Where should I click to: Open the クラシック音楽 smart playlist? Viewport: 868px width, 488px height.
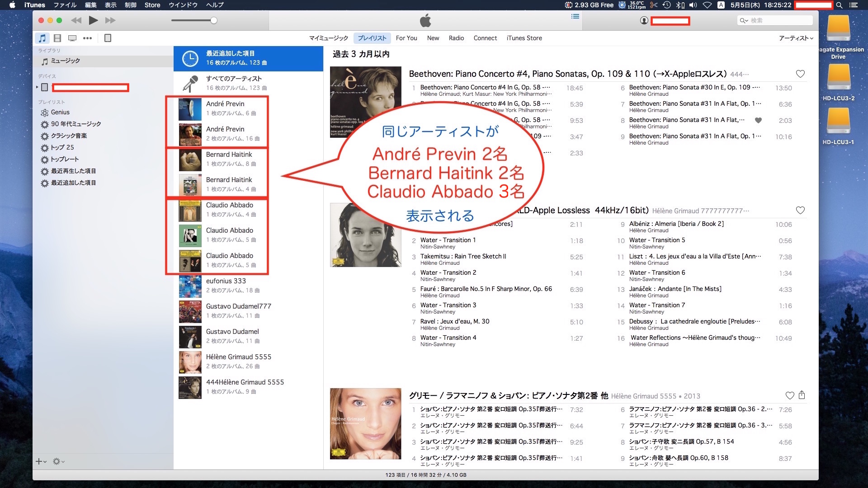coord(69,136)
